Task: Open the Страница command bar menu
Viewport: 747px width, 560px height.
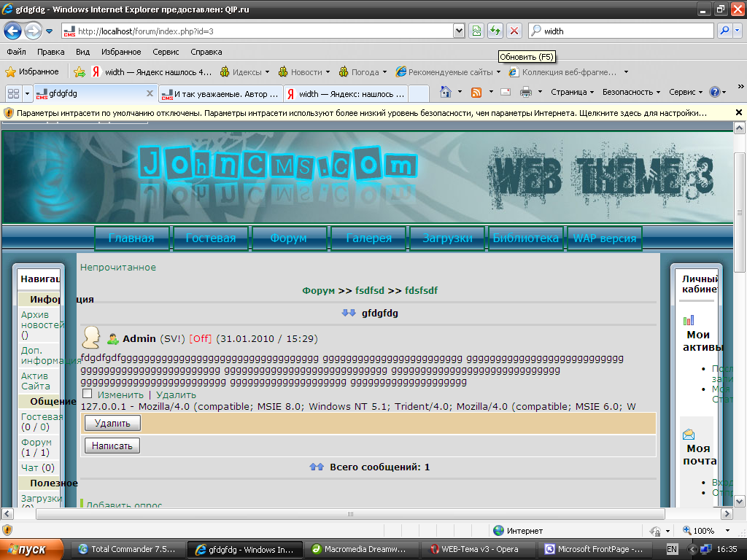Action: click(x=572, y=92)
